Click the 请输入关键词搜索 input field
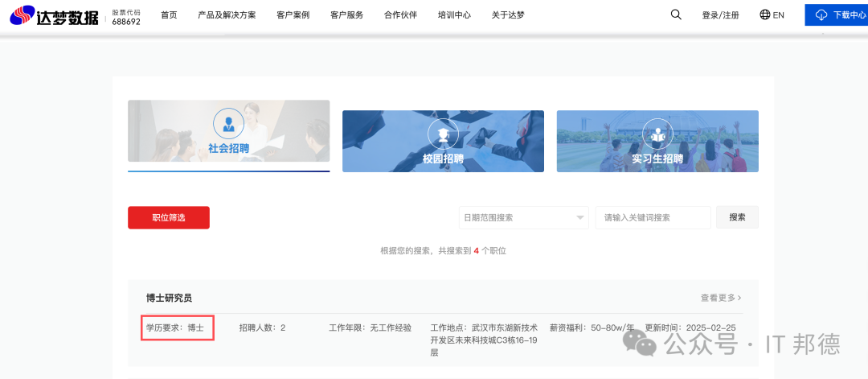This screenshot has width=868, height=379. 653,218
